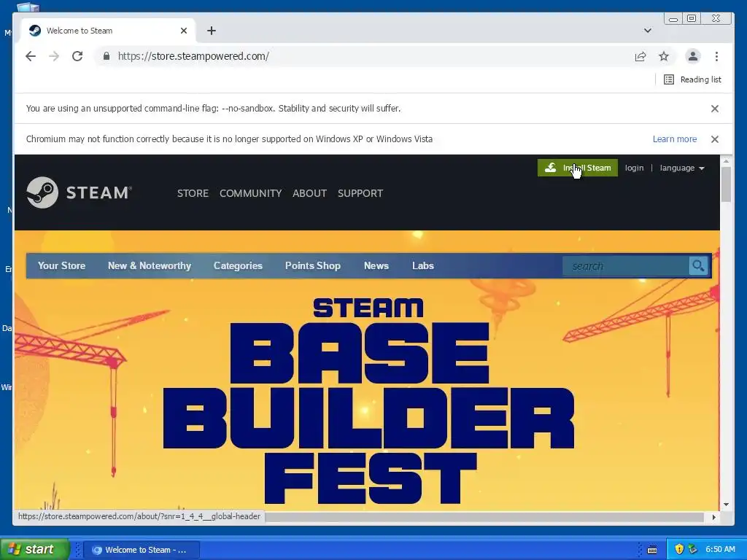Open a new tab with plus button
Image resolution: width=747 pixels, height=560 pixels.
click(212, 31)
